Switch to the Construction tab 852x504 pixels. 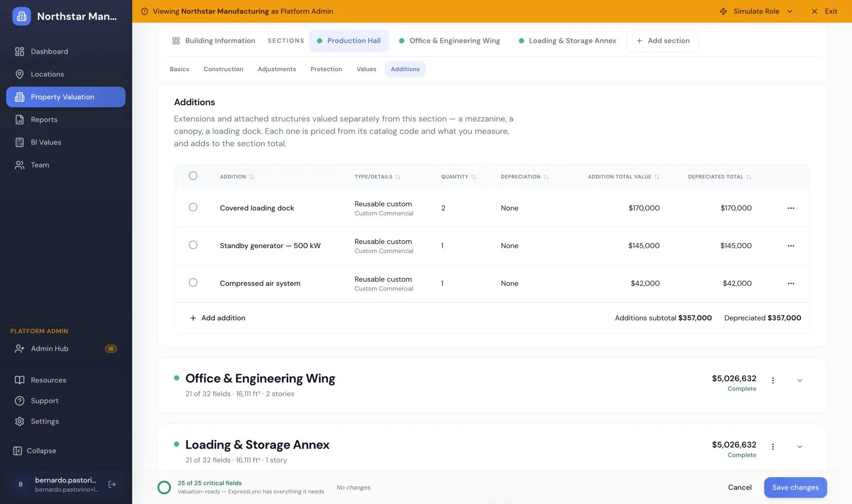click(x=223, y=69)
